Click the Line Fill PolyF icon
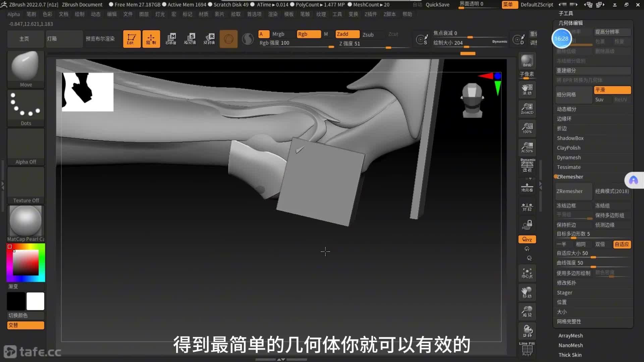The height and width of the screenshot is (362, 644). (x=527, y=349)
